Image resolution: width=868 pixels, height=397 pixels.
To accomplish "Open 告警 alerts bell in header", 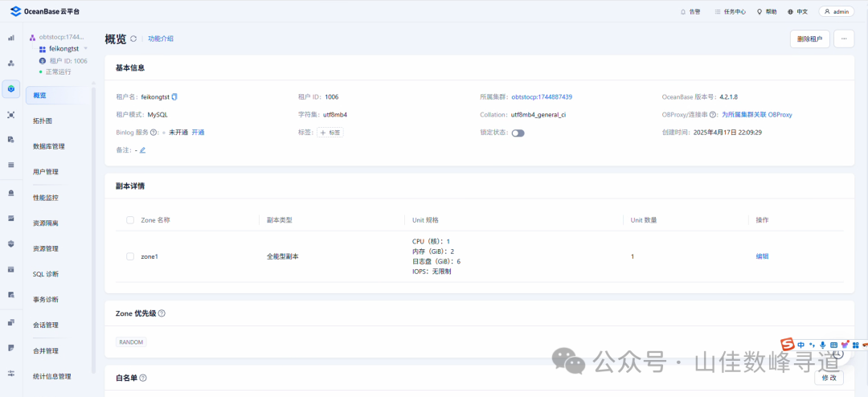I will click(x=690, y=11).
